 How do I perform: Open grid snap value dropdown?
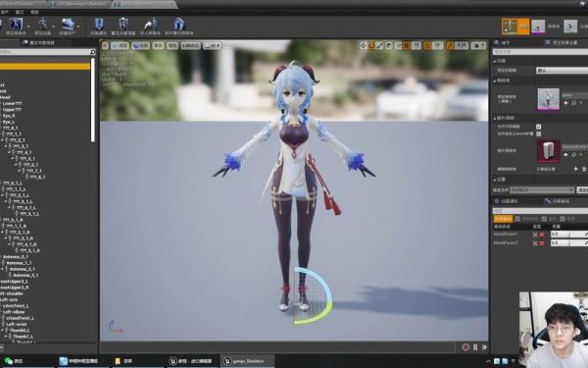(416, 45)
